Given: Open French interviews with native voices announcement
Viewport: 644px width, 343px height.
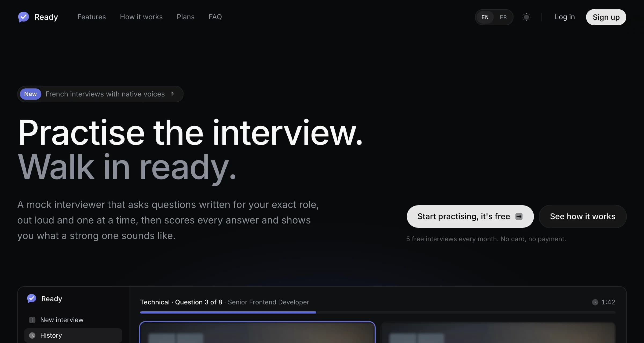Looking at the screenshot, I should point(100,94).
